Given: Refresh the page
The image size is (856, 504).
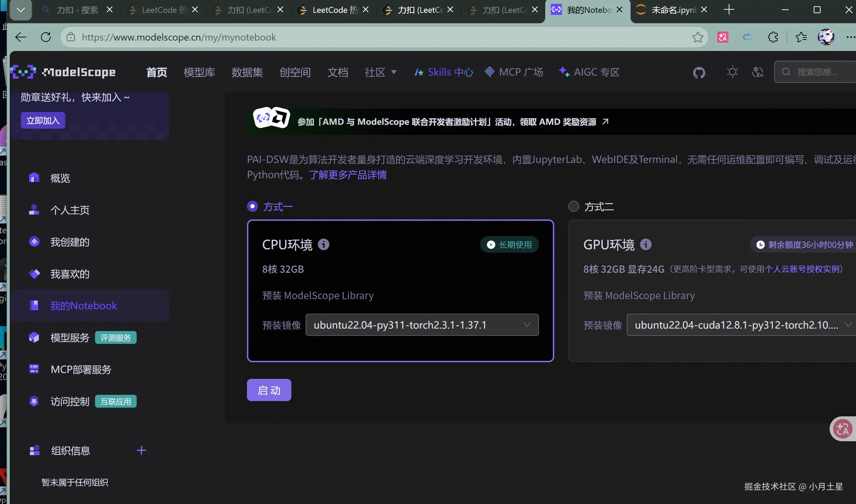Looking at the screenshot, I should pyautogui.click(x=46, y=37).
